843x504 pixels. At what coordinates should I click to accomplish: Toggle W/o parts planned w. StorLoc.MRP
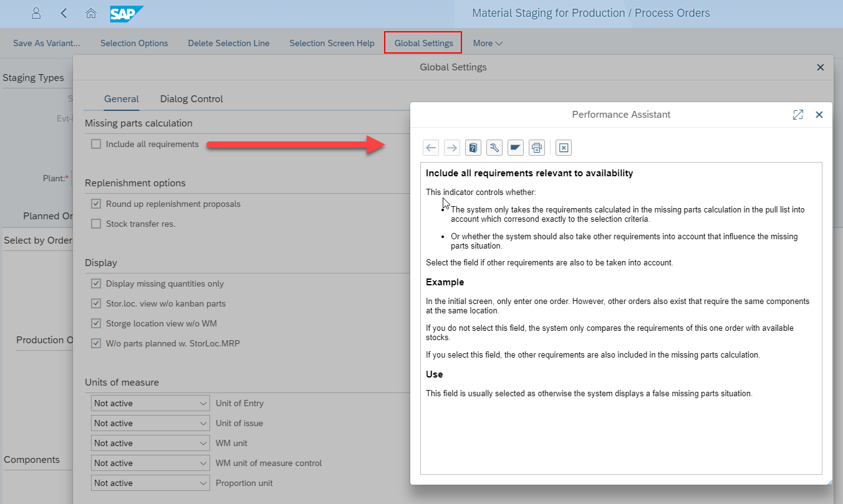pos(96,343)
